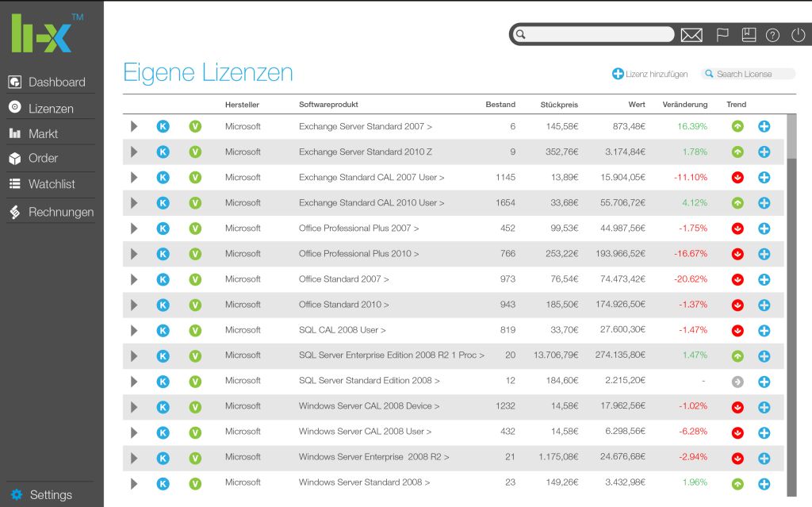The height and width of the screenshot is (507, 812).
Task: Open the bookmark book icon in top bar
Action: (x=749, y=35)
